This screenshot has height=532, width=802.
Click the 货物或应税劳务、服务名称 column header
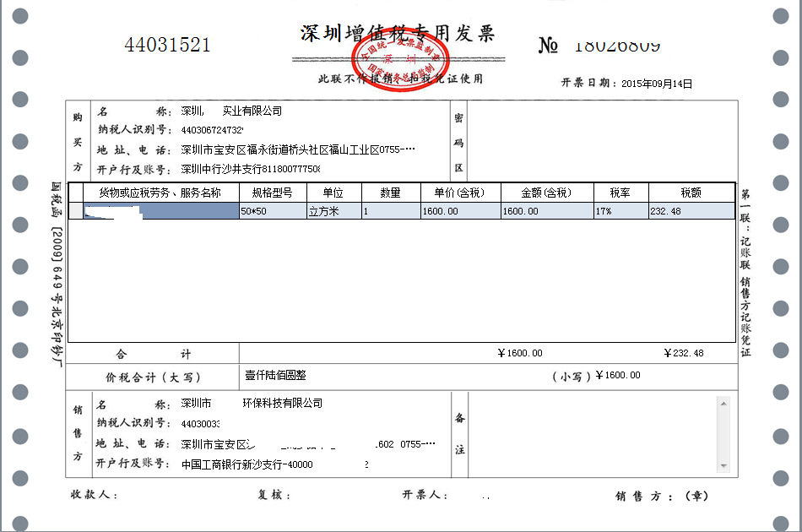coord(160,193)
